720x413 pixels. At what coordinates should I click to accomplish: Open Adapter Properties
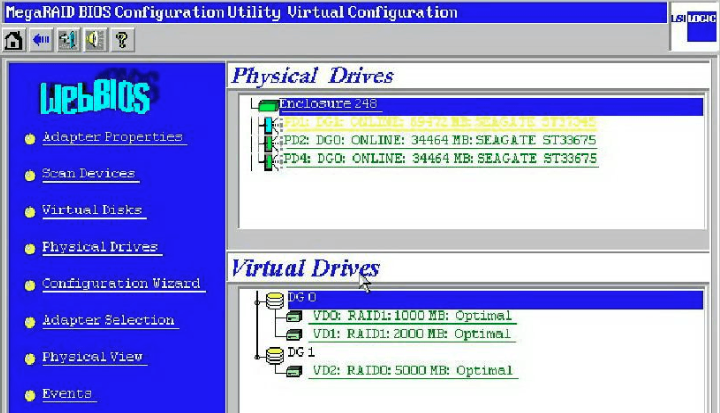click(x=113, y=137)
